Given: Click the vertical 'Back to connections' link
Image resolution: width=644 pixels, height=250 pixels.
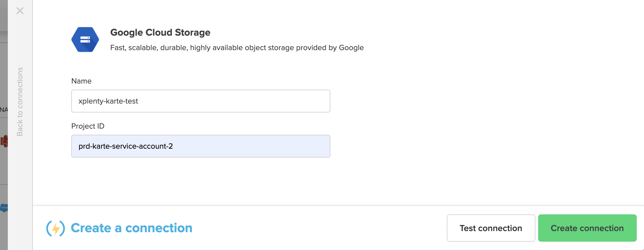Looking at the screenshot, I should [20, 102].
